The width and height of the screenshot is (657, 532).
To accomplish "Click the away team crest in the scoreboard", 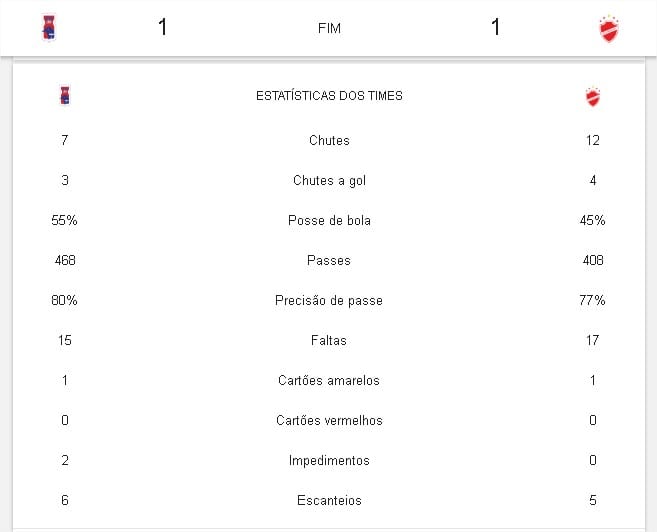I will click(609, 29).
